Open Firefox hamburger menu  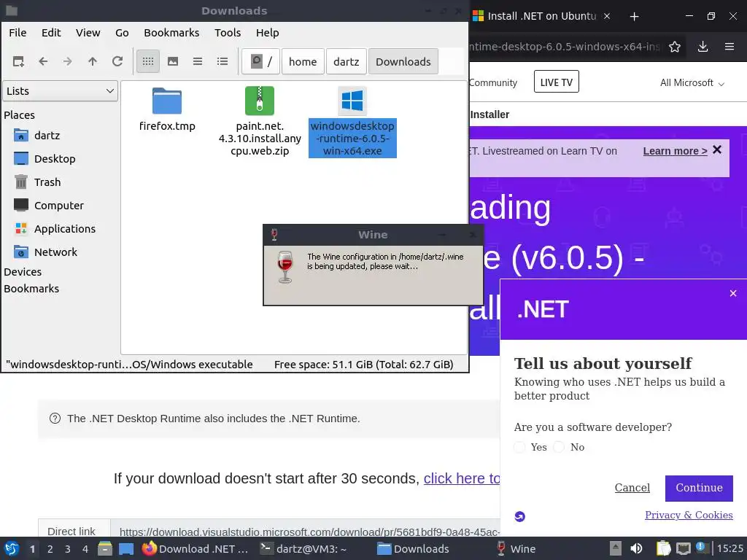pos(729,47)
